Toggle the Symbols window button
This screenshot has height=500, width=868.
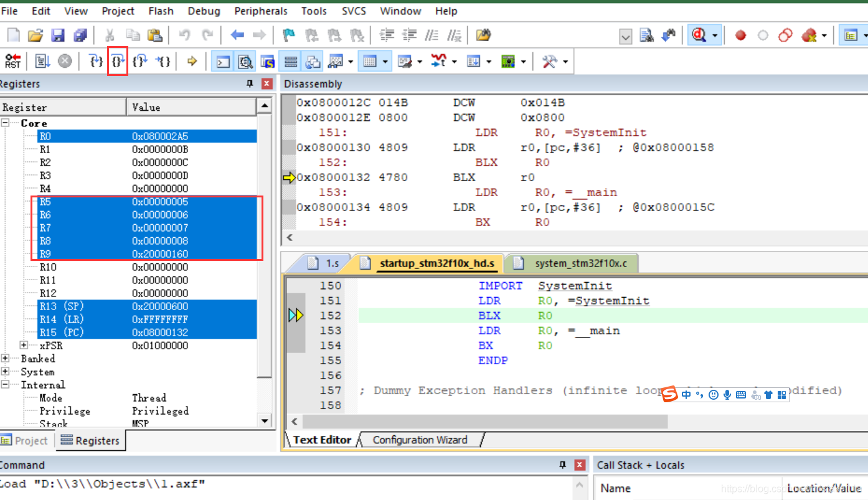(x=268, y=62)
